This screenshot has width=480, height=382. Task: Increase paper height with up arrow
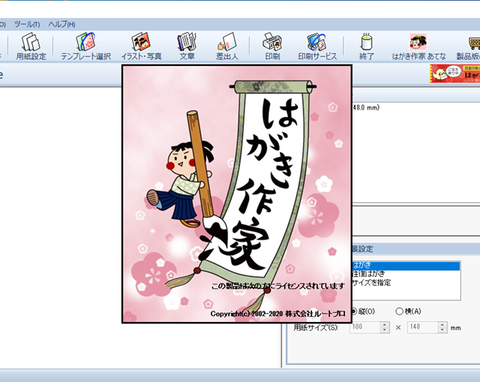point(442,324)
